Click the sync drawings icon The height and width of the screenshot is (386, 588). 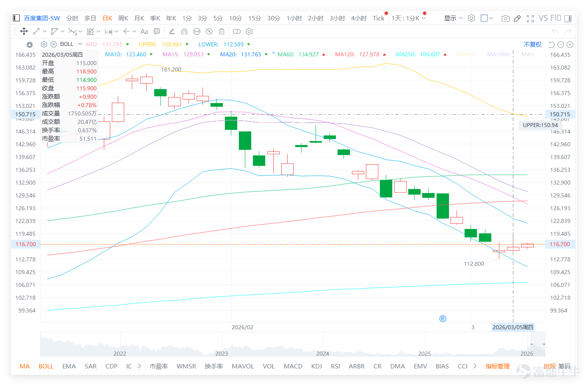(197, 32)
